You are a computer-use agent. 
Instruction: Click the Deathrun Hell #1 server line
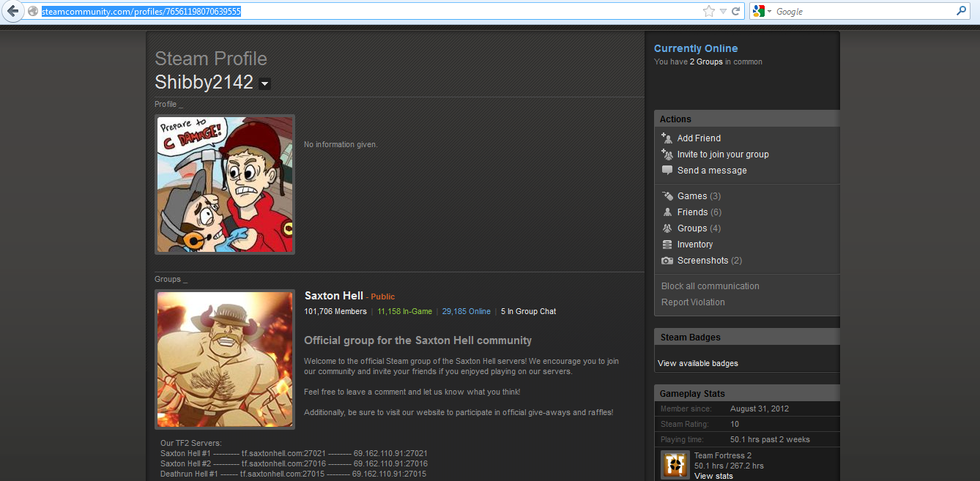293,474
